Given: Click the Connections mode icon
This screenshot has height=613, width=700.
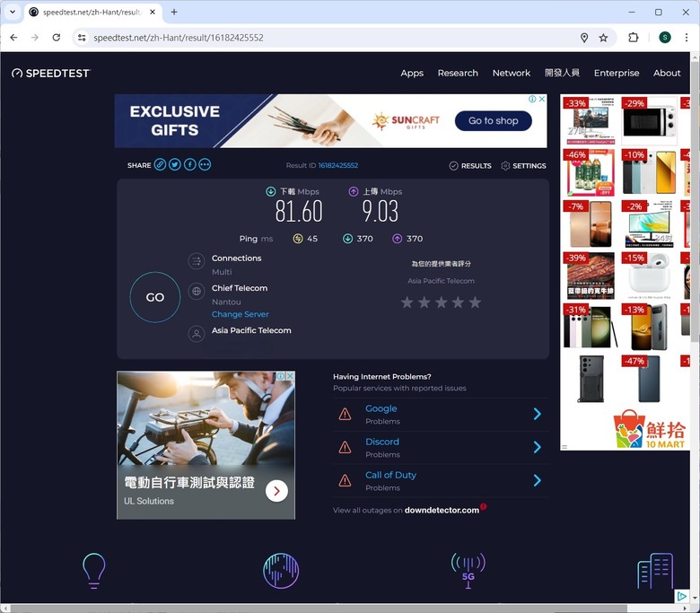Looking at the screenshot, I should click(x=197, y=261).
